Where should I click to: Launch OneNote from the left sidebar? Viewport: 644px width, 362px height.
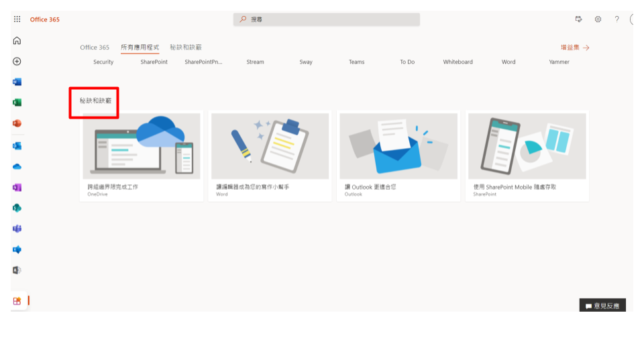(17, 188)
